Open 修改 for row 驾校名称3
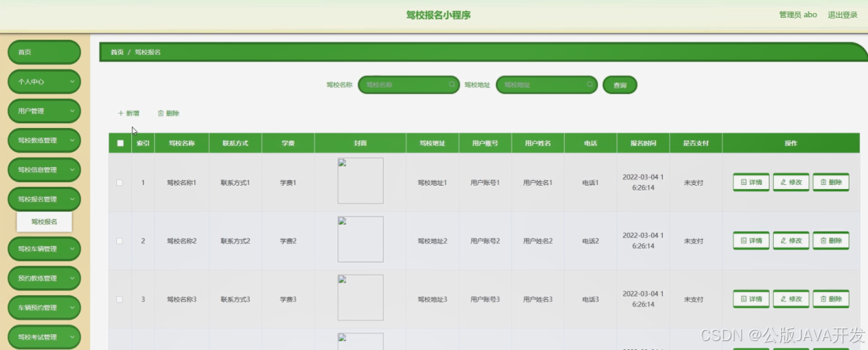 pyautogui.click(x=791, y=299)
